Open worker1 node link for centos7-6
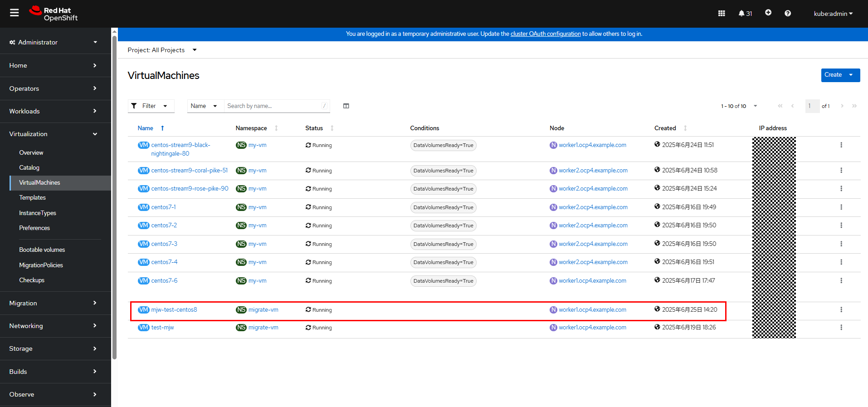 click(x=592, y=280)
